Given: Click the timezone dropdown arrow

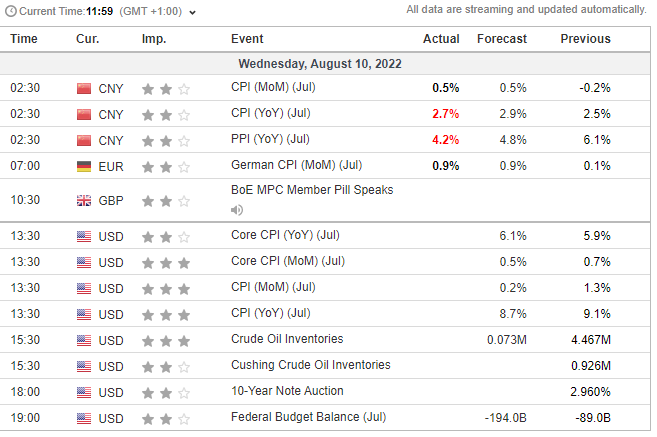Looking at the screenshot, I should 192,12.
